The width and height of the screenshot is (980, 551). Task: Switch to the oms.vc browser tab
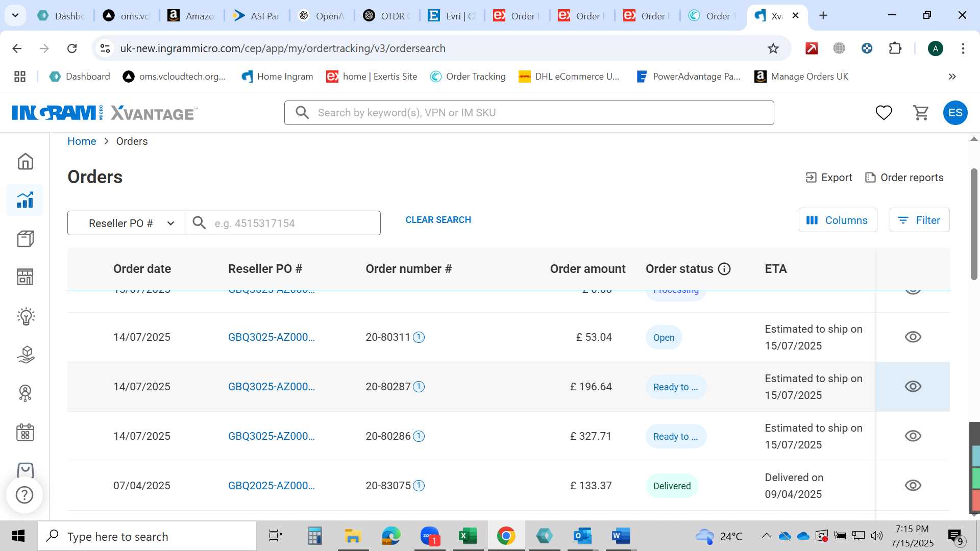(x=127, y=16)
